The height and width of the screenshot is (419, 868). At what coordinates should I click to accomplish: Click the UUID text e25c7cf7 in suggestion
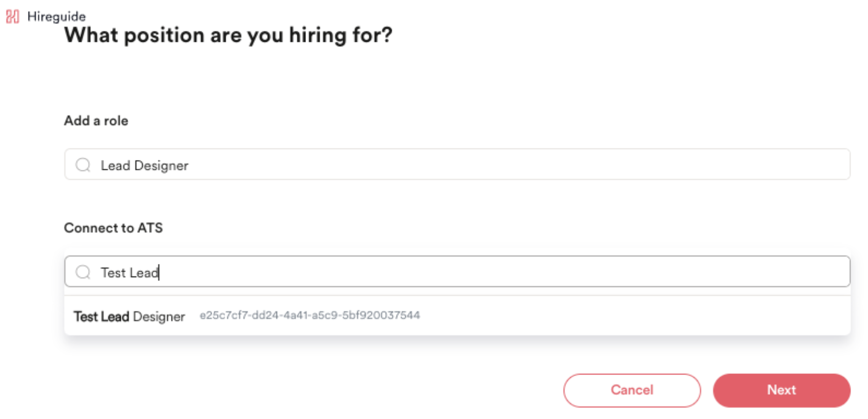click(310, 315)
